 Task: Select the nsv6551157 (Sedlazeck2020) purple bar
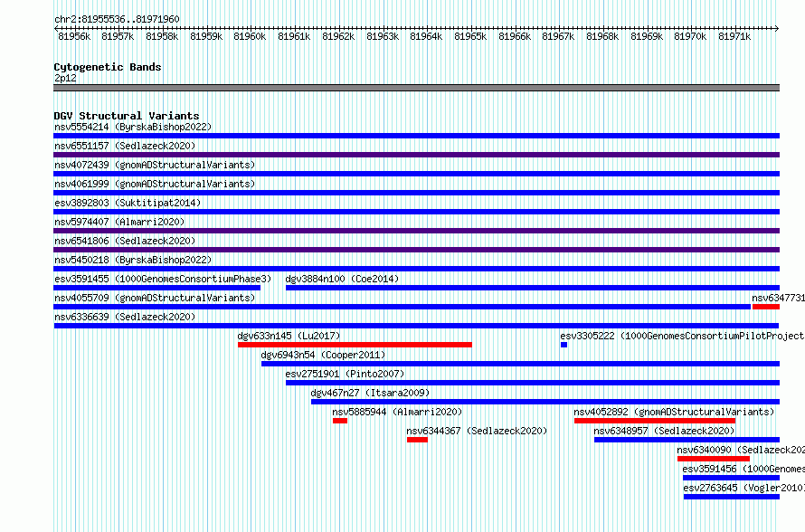tap(416, 155)
